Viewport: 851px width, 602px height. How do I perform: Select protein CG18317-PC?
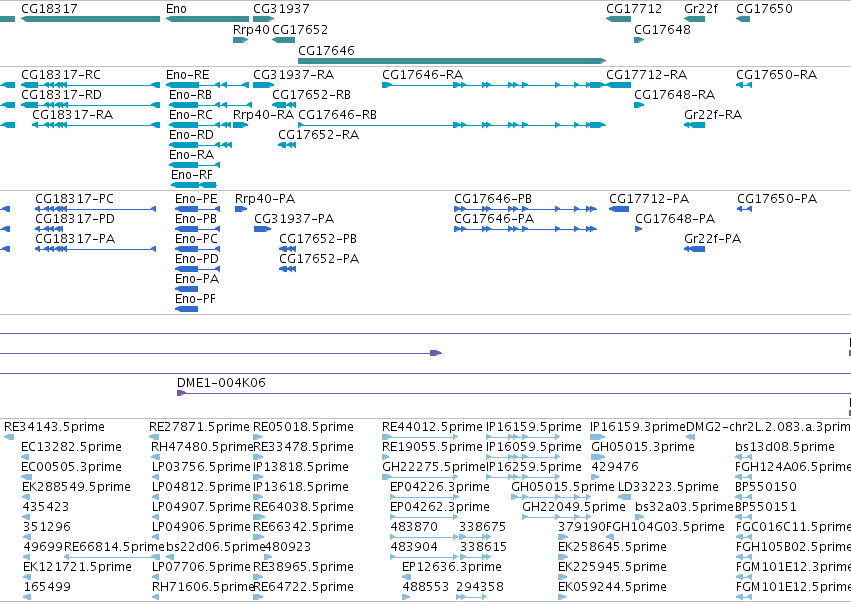point(75,199)
